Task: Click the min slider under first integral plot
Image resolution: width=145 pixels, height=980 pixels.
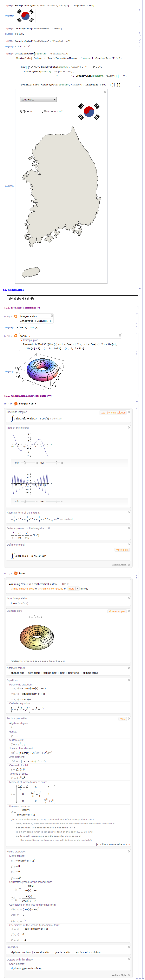Action: 25,463
